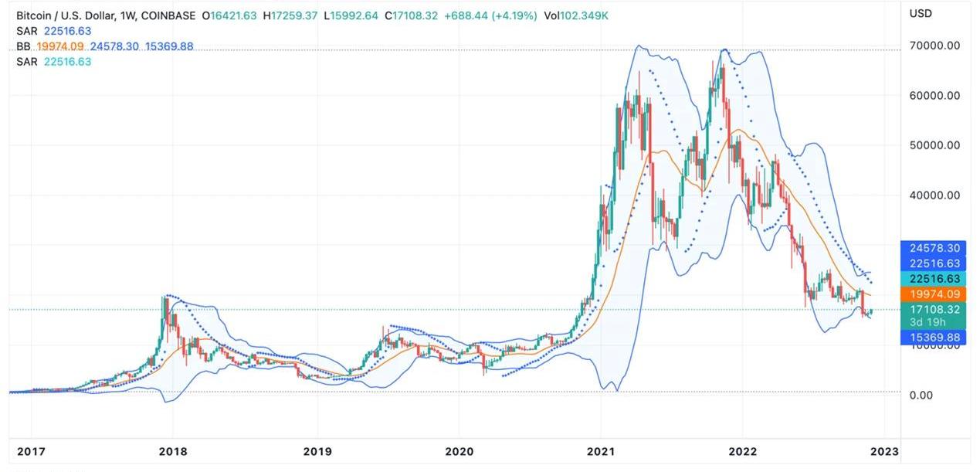Select the SAR legend with cyan value
This screenshot has width=980, height=472.
25,62
